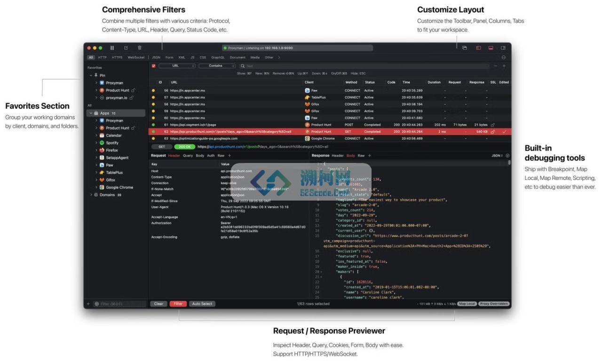Click the Proxyman listening address bar

(298, 48)
